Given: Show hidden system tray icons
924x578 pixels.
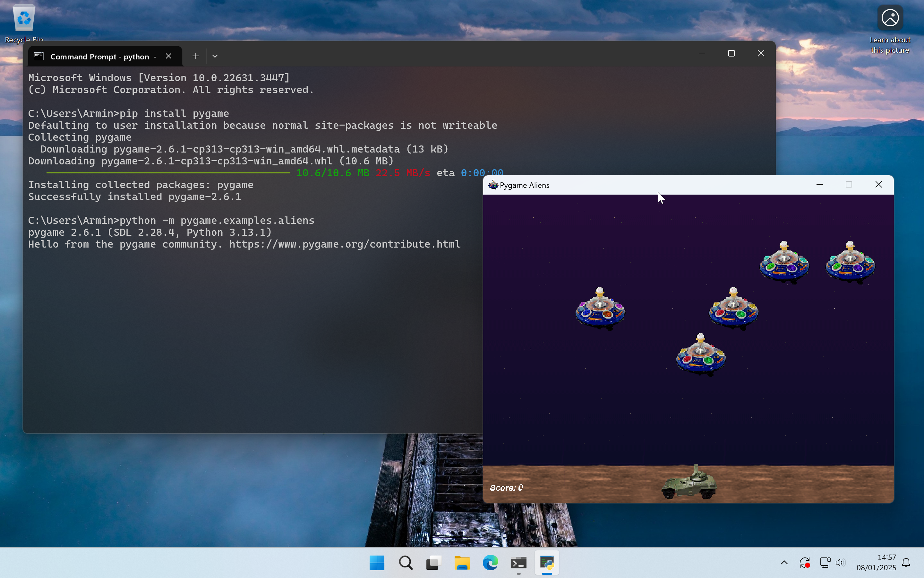Looking at the screenshot, I should point(784,562).
